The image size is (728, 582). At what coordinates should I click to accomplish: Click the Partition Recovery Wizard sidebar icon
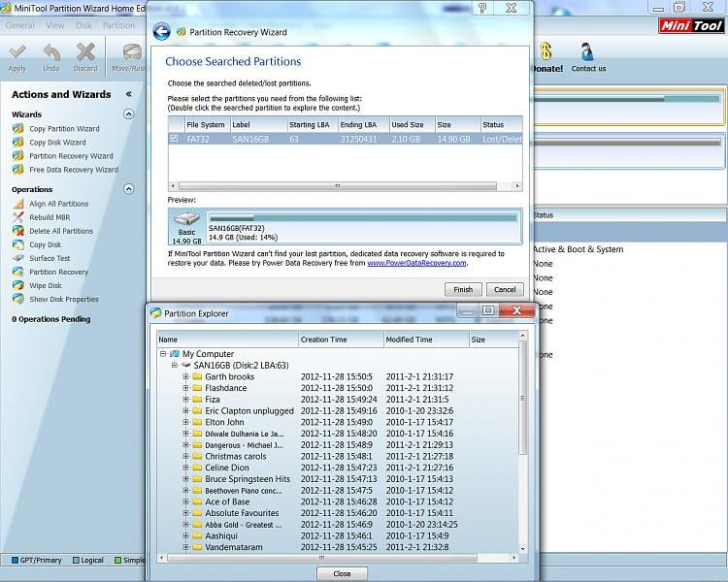[18, 156]
